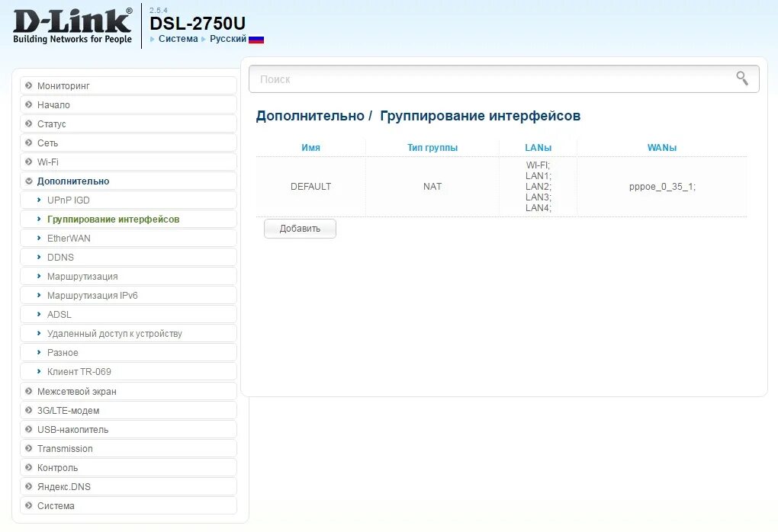Click the LANы column header

point(538,147)
